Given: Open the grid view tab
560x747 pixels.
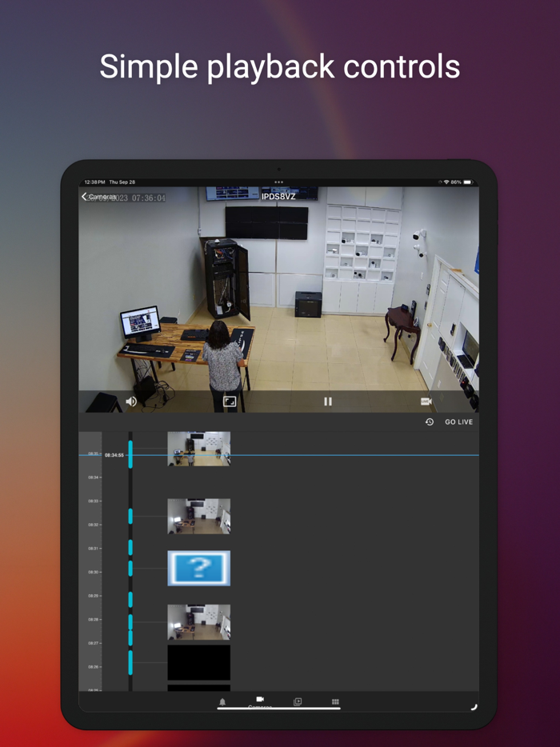Looking at the screenshot, I should click(335, 701).
